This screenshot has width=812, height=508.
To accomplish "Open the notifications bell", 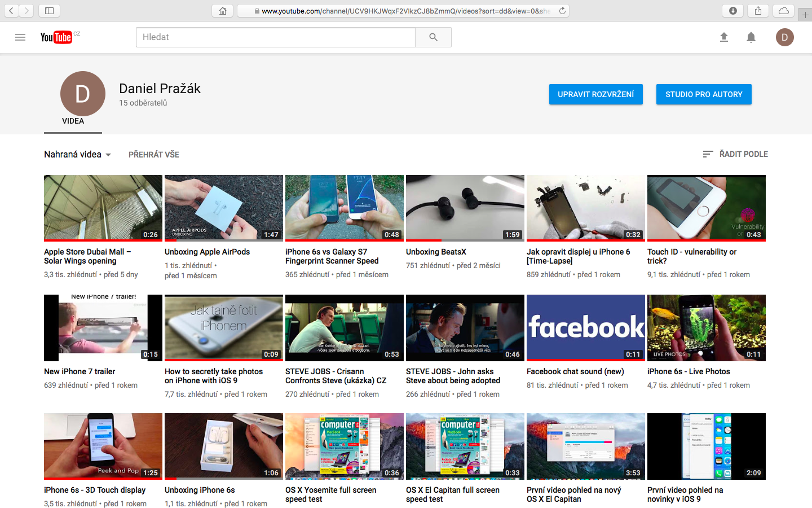I will pos(751,37).
